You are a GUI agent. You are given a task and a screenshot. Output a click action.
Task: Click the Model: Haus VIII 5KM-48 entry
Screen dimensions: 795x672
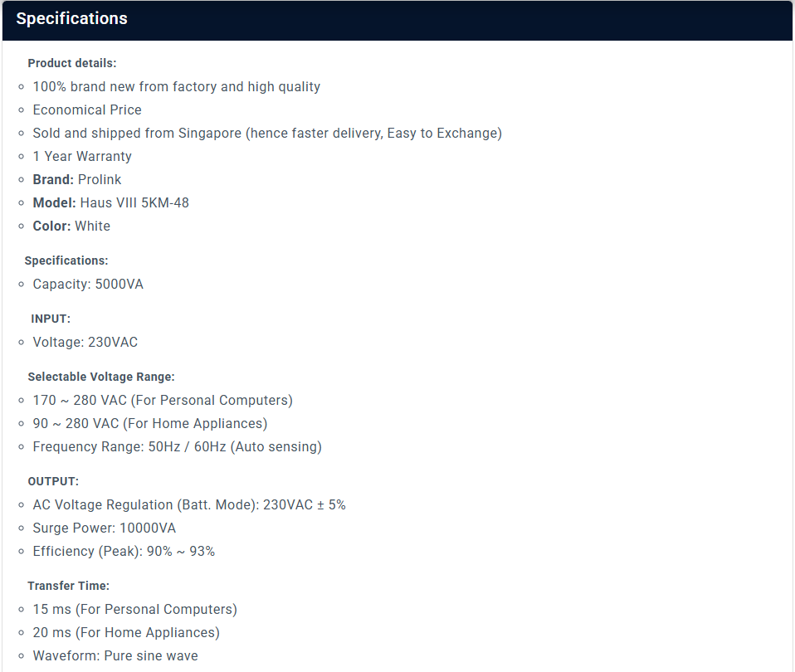pyautogui.click(x=111, y=202)
